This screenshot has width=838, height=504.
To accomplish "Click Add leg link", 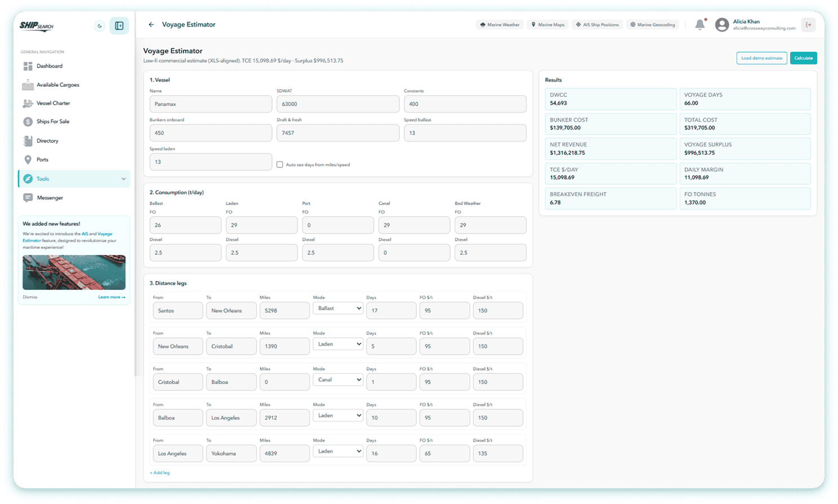I will click(x=160, y=473).
